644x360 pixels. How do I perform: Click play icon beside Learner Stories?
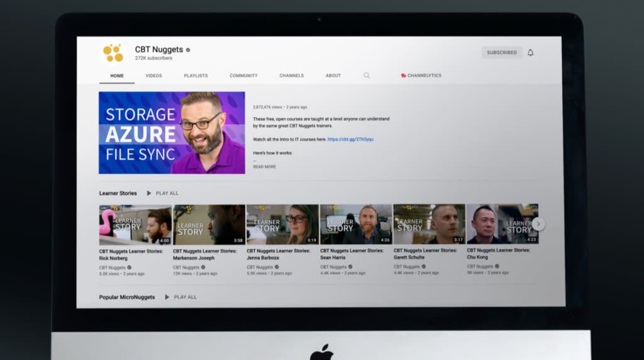[148, 193]
